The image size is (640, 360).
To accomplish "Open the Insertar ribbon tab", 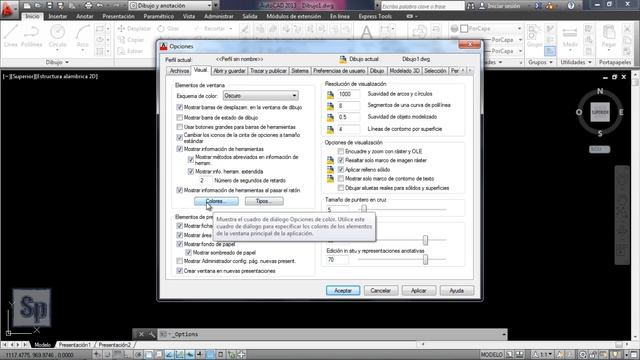I will coord(58,16).
